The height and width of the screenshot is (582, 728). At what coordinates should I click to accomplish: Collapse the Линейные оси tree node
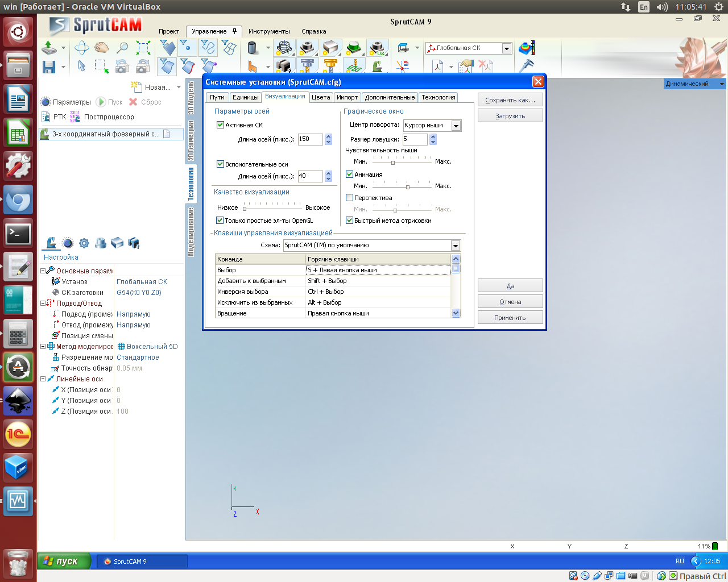(x=43, y=379)
